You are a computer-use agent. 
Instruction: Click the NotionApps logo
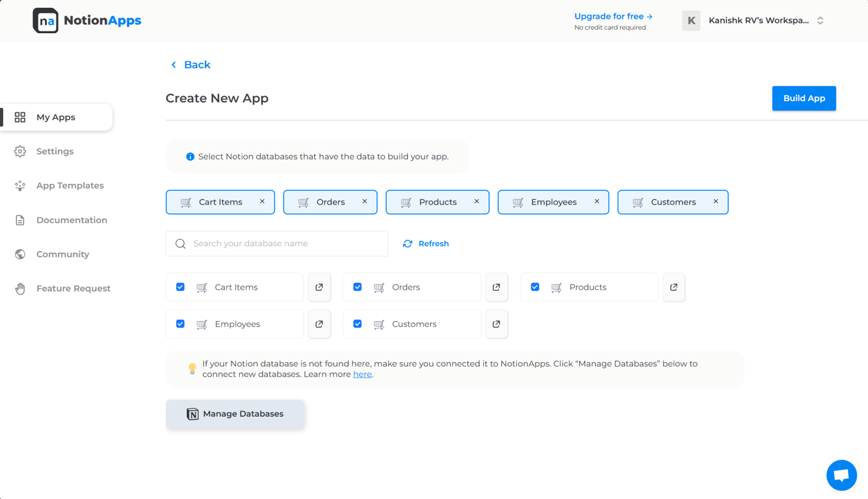(x=87, y=21)
